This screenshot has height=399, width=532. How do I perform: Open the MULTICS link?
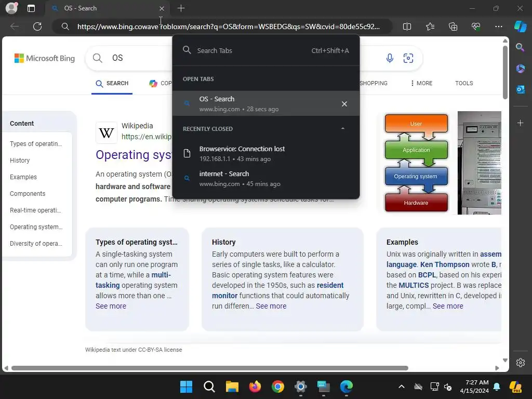coord(414,285)
